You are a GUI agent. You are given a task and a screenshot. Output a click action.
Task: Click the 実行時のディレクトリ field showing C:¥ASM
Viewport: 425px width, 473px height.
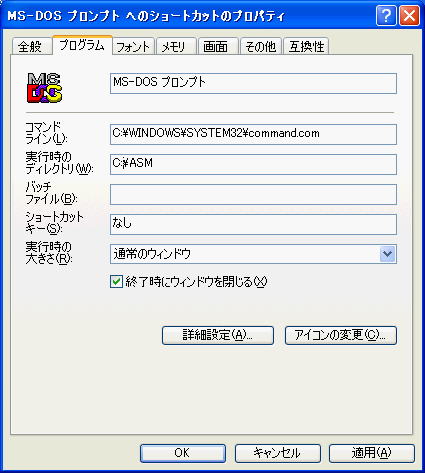[x=253, y=164]
